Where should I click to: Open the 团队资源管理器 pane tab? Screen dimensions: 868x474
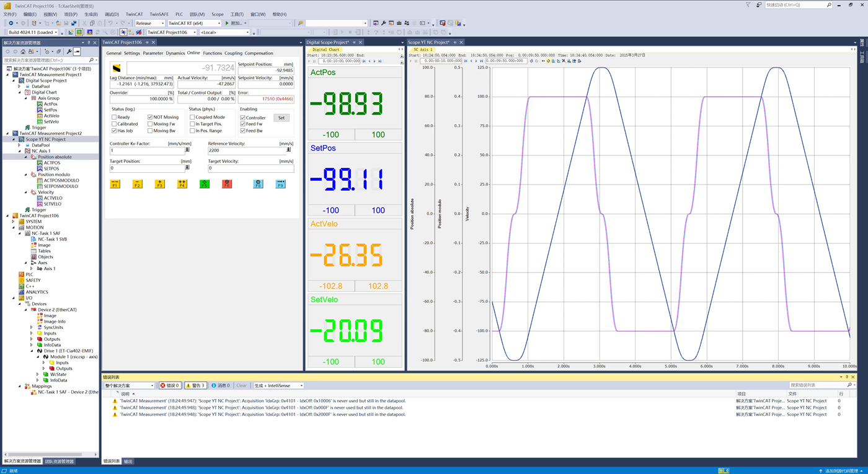pyautogui.click(x=60, y=462)
